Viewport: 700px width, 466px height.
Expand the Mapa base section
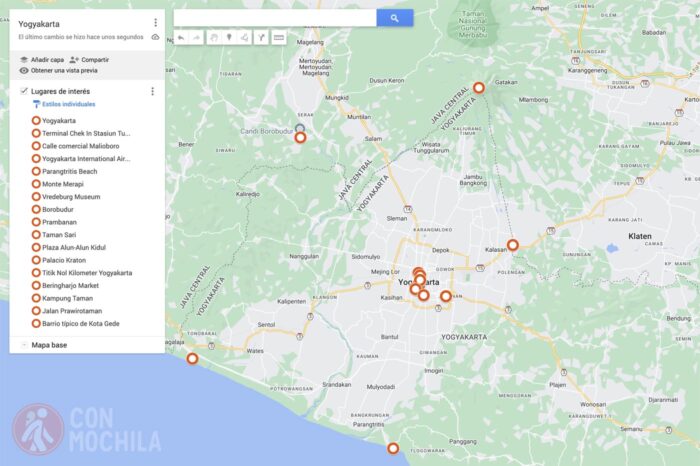[x=24, y=345]
